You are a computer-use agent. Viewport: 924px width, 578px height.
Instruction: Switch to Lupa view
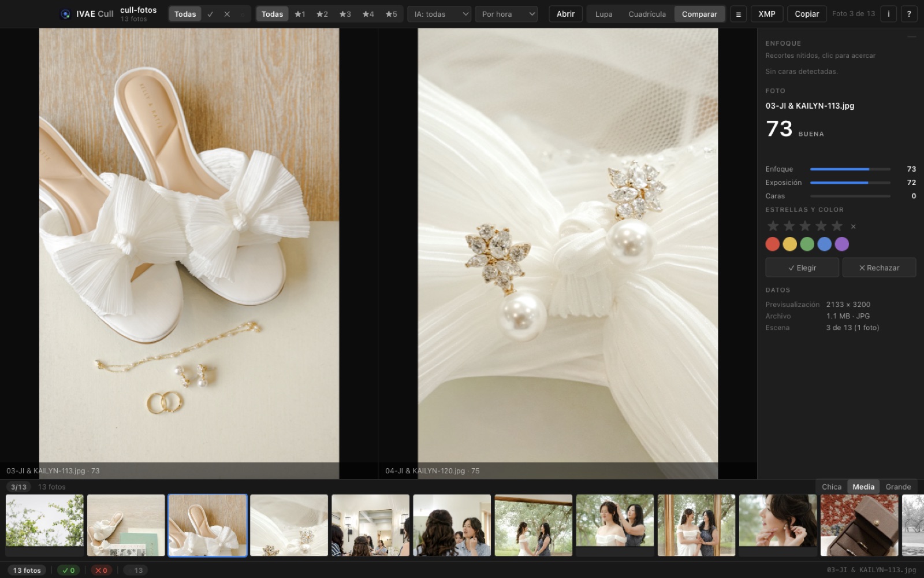point(603,14)
